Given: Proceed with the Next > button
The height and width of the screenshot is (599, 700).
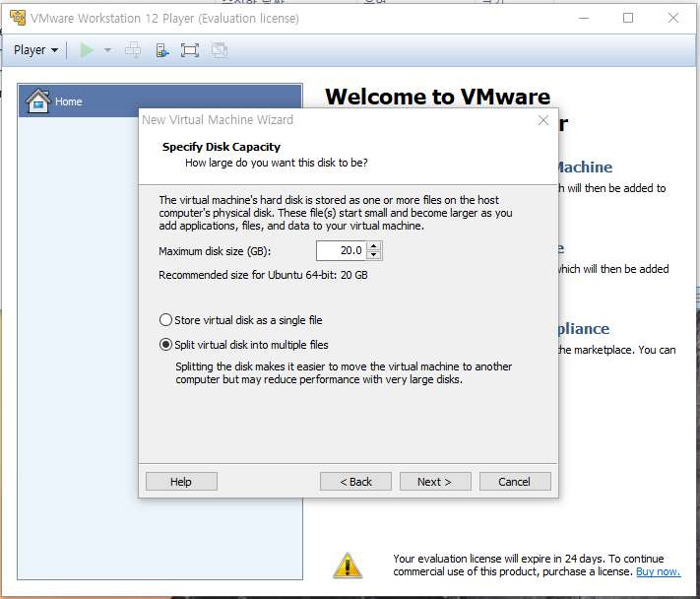Looking at the screenshot, I should pyautogui.click(x=435, y=482).
